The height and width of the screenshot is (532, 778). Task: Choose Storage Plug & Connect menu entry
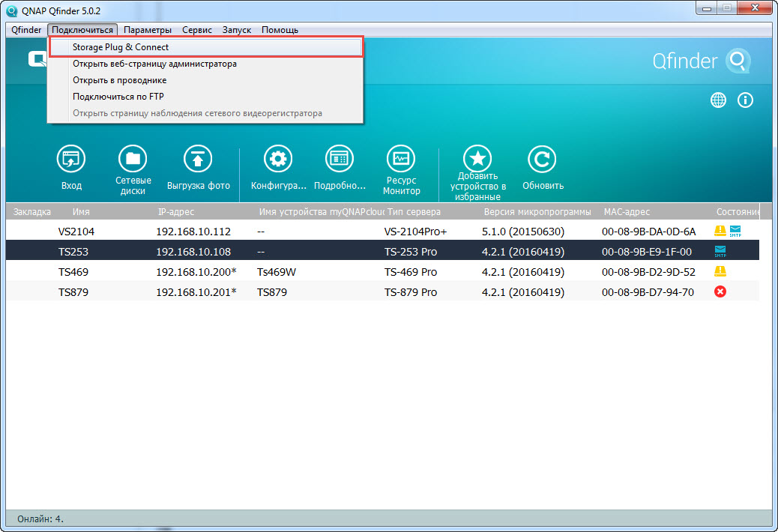click(206, 47)
